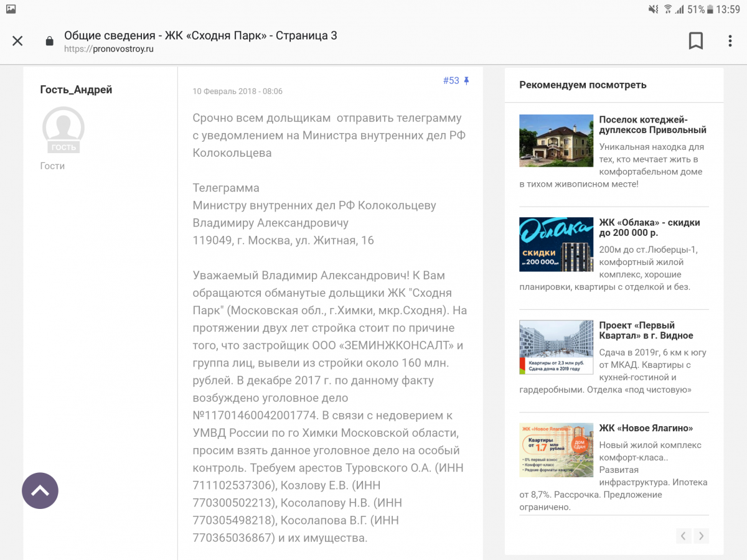This screenshot has height=560, width=747.
Task: Tap the pin icon next to #53
Action: point(467,81)
